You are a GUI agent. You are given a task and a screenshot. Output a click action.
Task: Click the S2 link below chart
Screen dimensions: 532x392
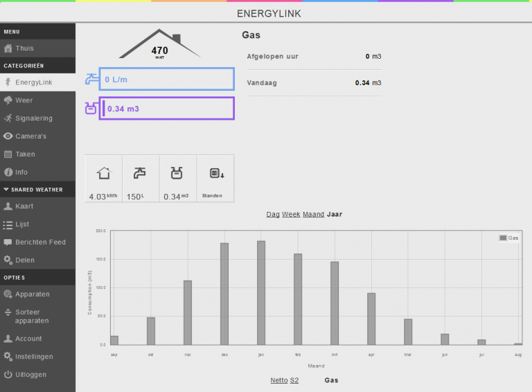(294, 380)
